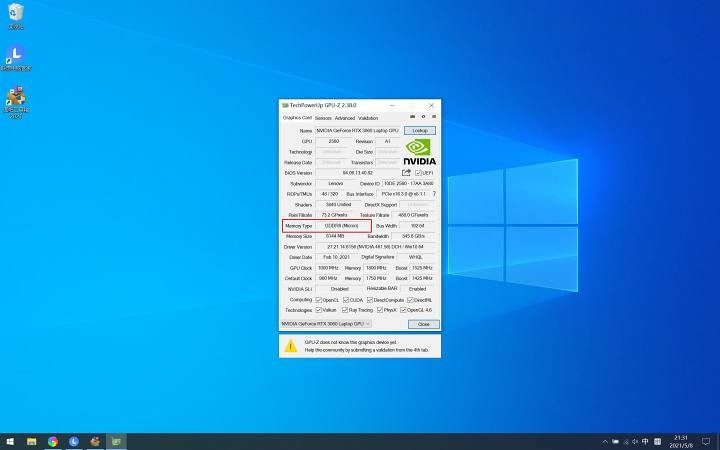The height and width of the screenshot is (450, 720).
Task: Click the Close button in GPU-Z
Action: pyautogui.click(x=423, y=324)
